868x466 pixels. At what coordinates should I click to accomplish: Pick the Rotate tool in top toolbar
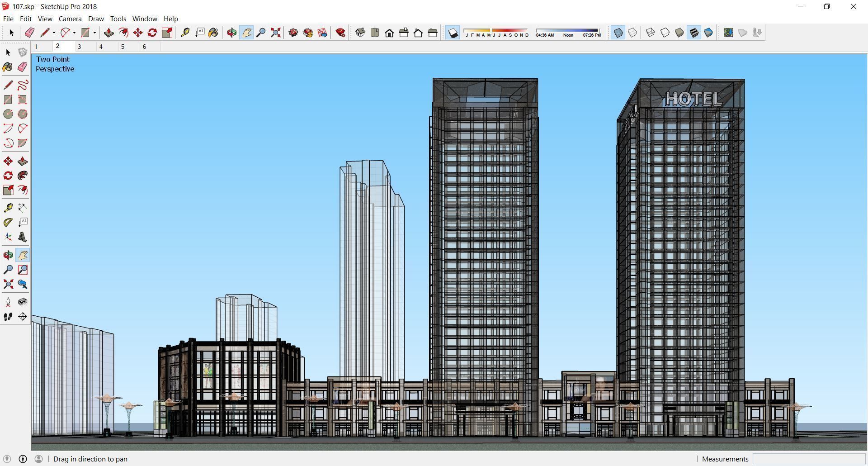[x=152, y=33]
